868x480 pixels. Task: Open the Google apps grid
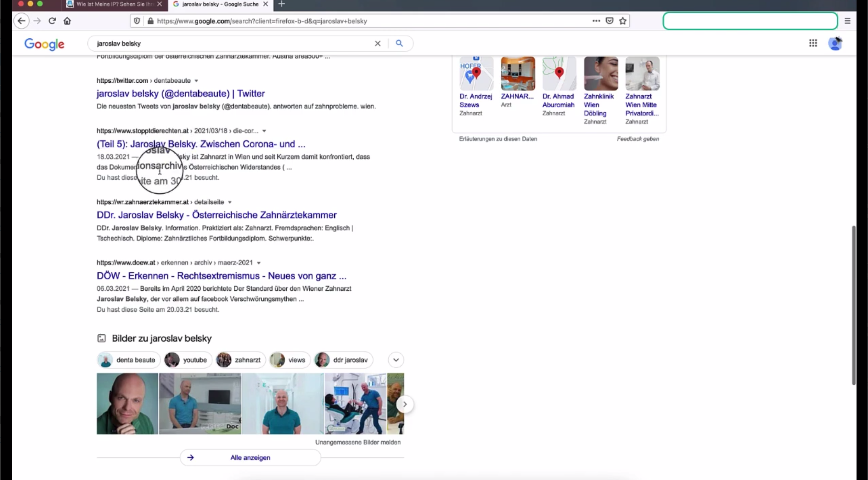coord(813,43)
